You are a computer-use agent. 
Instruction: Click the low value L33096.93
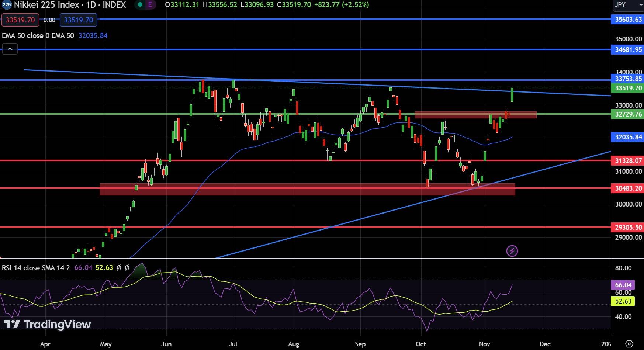pyautogui.click(x=257, y=5)
